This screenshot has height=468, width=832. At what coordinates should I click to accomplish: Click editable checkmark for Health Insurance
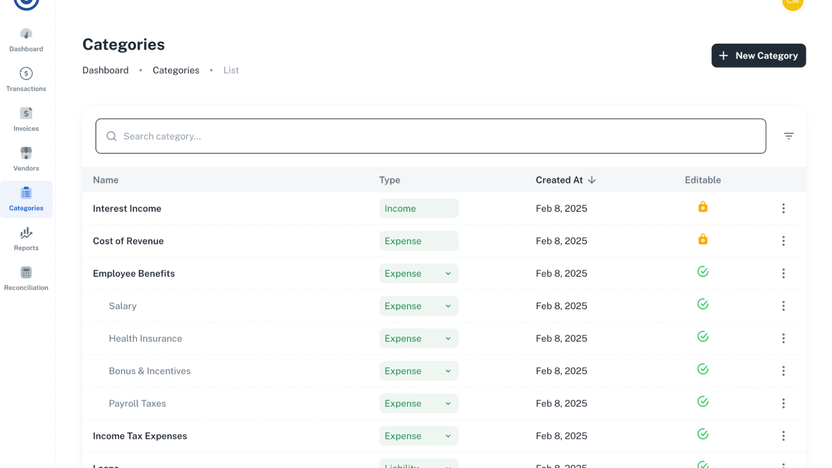(x=703, y=337)
